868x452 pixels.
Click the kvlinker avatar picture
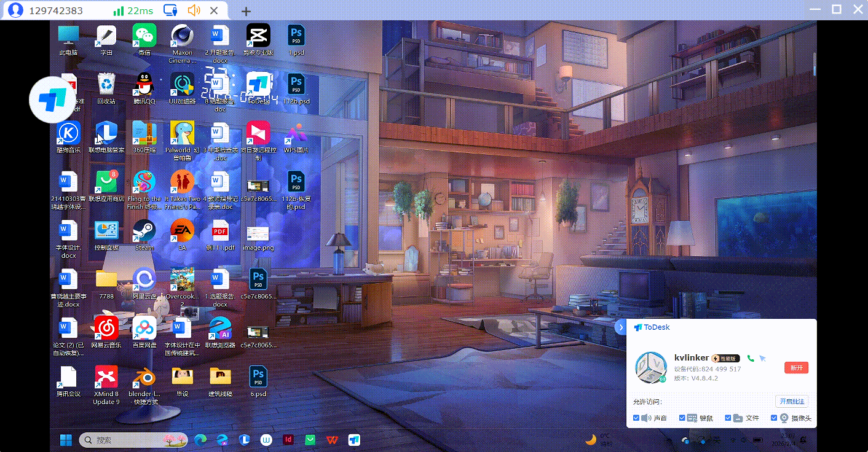[650, 368]
